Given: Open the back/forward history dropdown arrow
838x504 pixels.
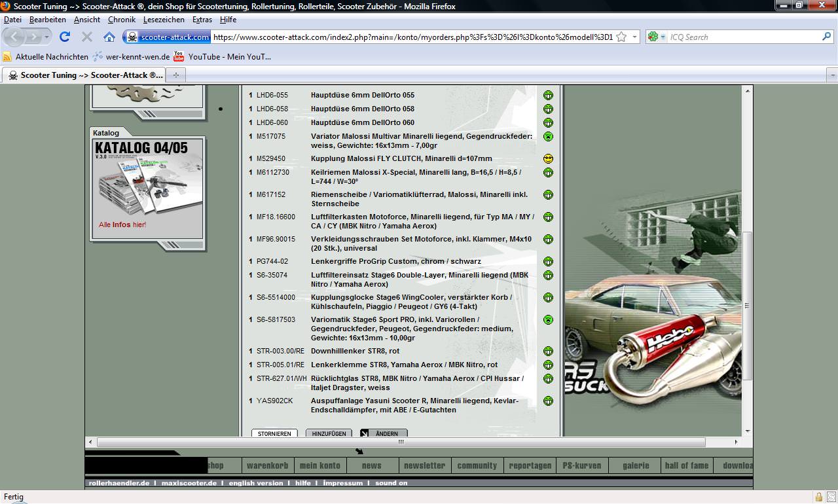Looking at the screenshot, I should 46,37.
